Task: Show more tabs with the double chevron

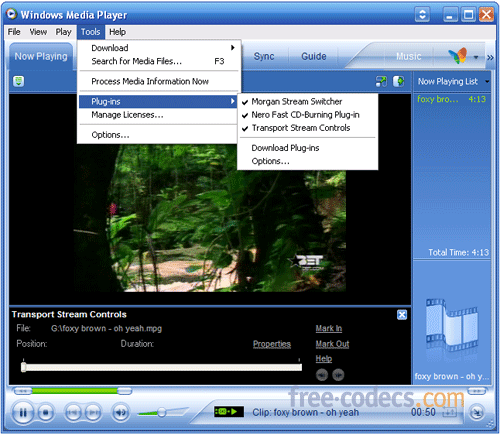Action: 490,57
